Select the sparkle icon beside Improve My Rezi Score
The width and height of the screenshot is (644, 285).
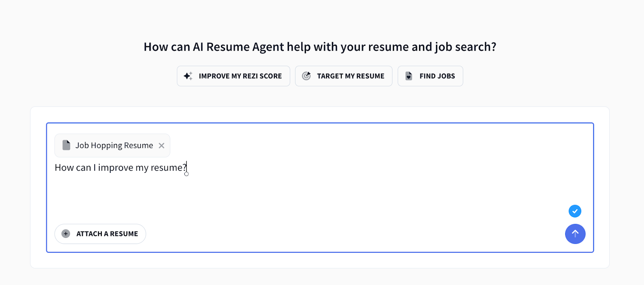(x=188, y=76)
